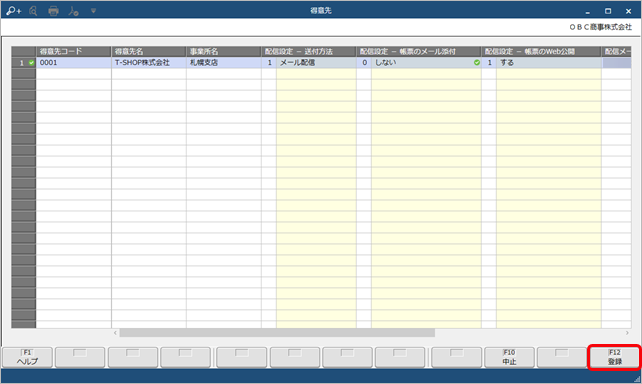Image resolution: width=642 pixels, height=384 pixels.
Task: Click the scrollbar right arrow
Action: [627, 333]
